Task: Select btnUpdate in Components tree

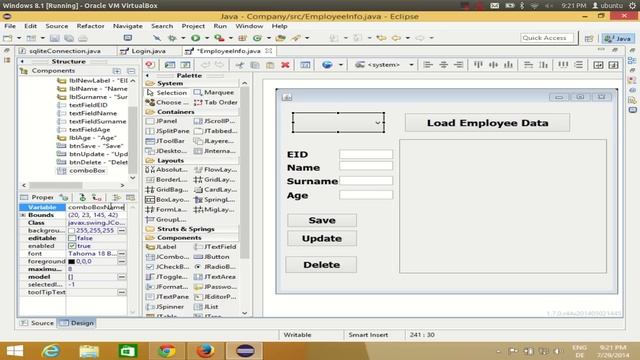Action: pyautogui.click(x=93, y=154)
